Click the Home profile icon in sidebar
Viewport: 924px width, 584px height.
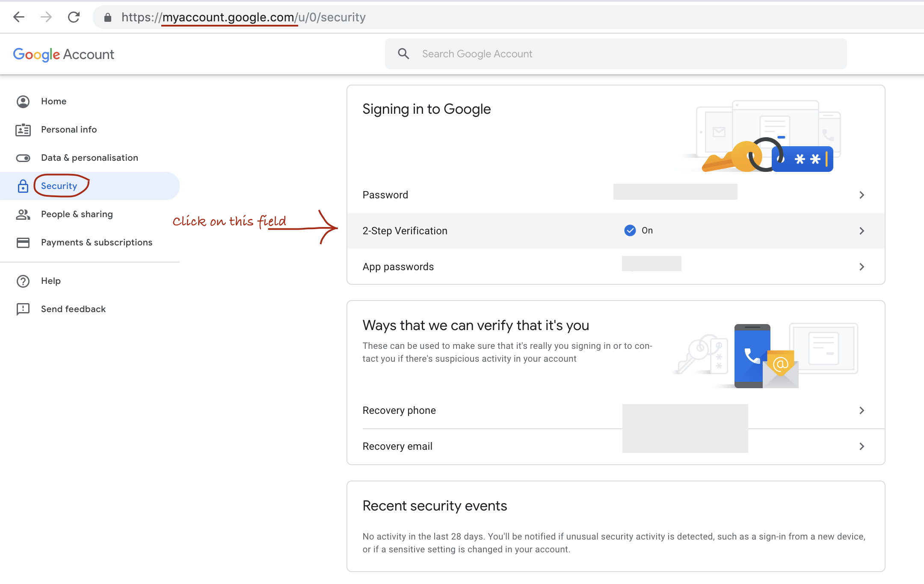coord(23,101)
